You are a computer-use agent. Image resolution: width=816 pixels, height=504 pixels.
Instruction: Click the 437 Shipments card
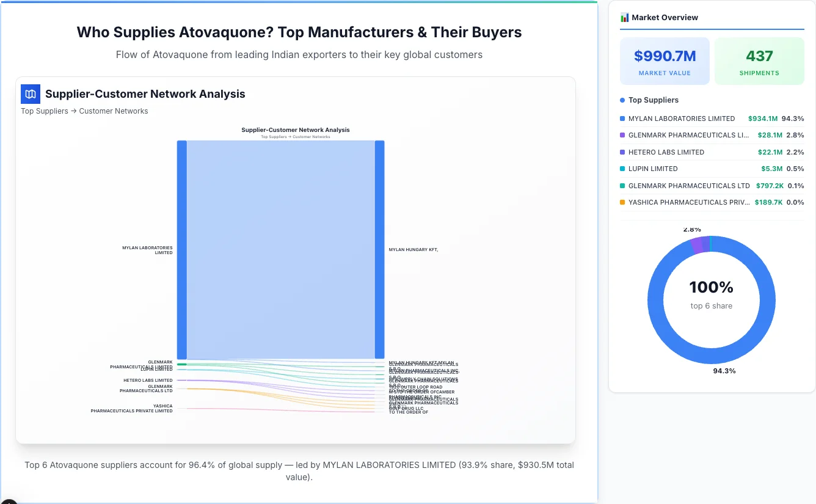[759, 60]
